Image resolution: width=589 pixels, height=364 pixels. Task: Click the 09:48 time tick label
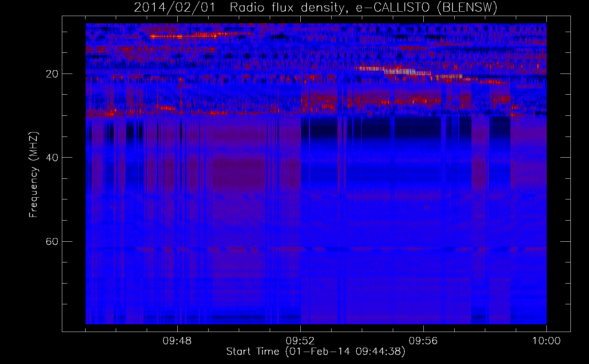(177, 341)
